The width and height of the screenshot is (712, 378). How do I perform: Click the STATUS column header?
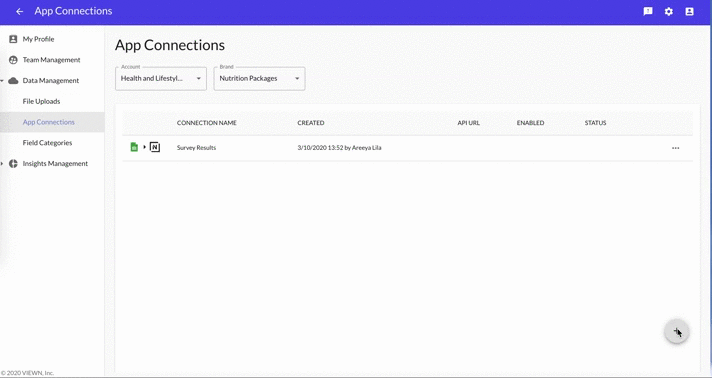click(595, 123)
